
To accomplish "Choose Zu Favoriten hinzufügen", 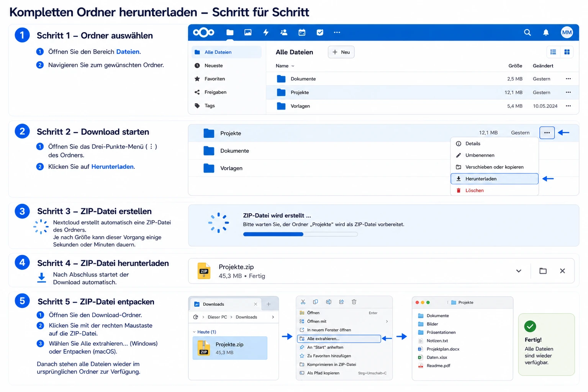I will tap(344, 356).
